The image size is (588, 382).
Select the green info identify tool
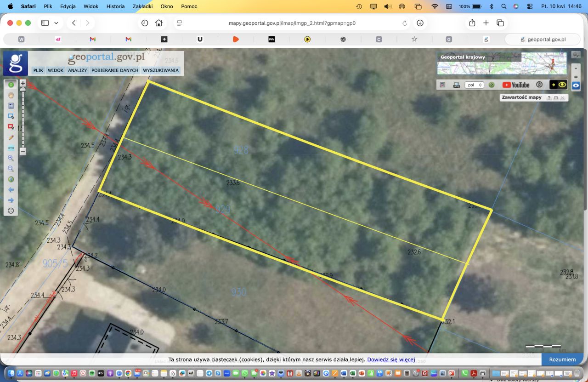tap(11, 85)
